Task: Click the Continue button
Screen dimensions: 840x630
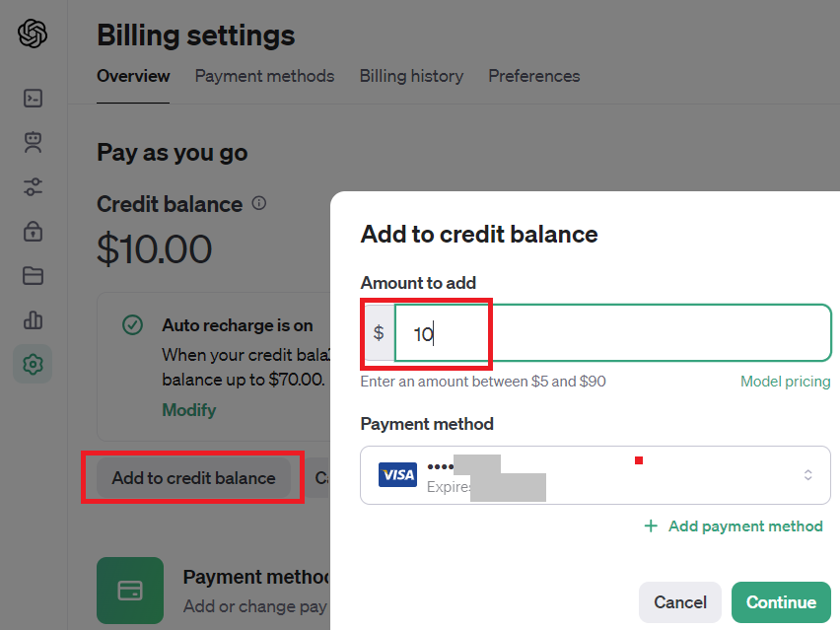Action: coord(781,602)
